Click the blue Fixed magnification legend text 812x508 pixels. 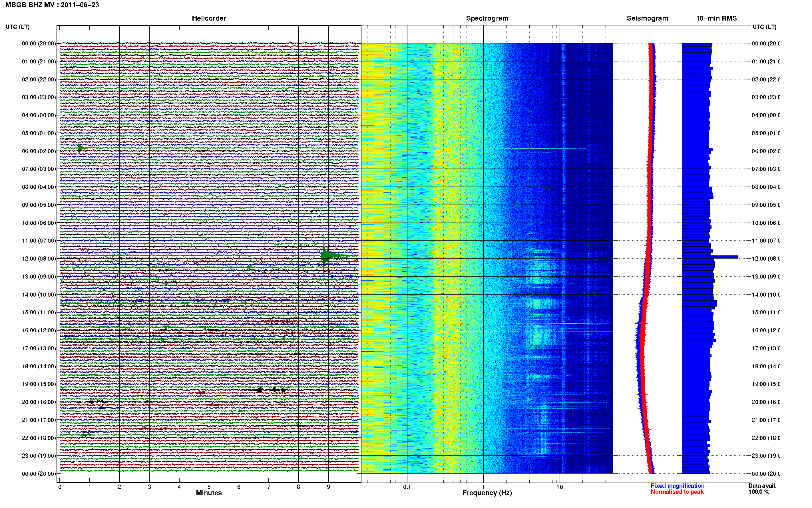click(x=678, y=486)
